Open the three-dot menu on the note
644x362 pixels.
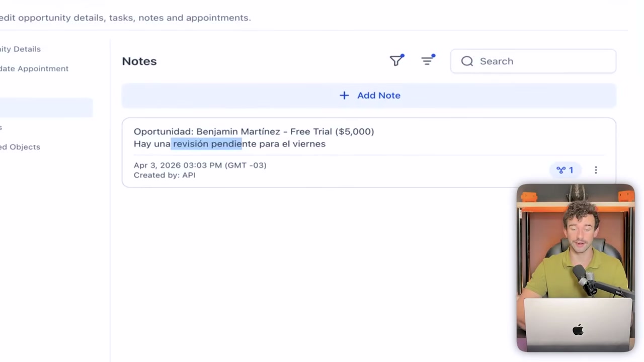click(x=596, y=170)
